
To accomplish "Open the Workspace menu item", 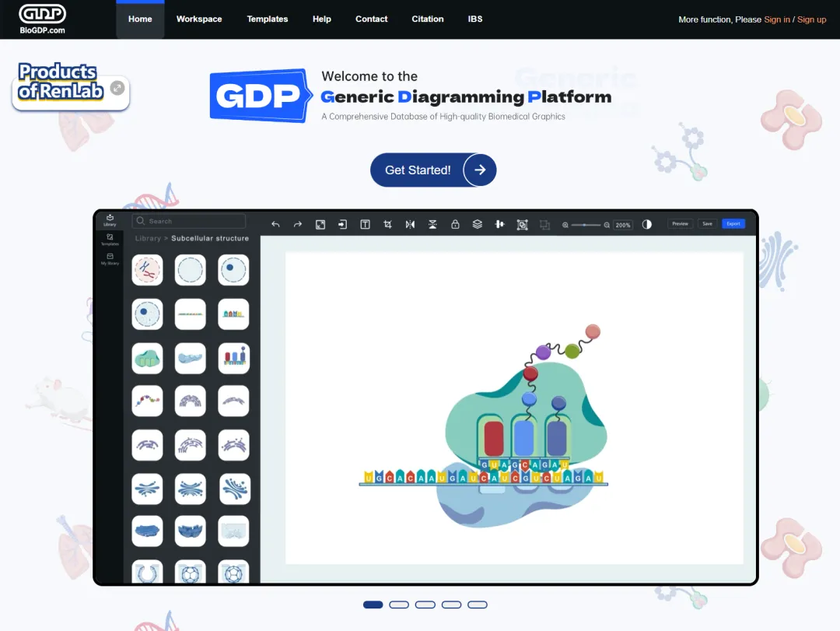I will pyautogui.click(x=199, y=19).
